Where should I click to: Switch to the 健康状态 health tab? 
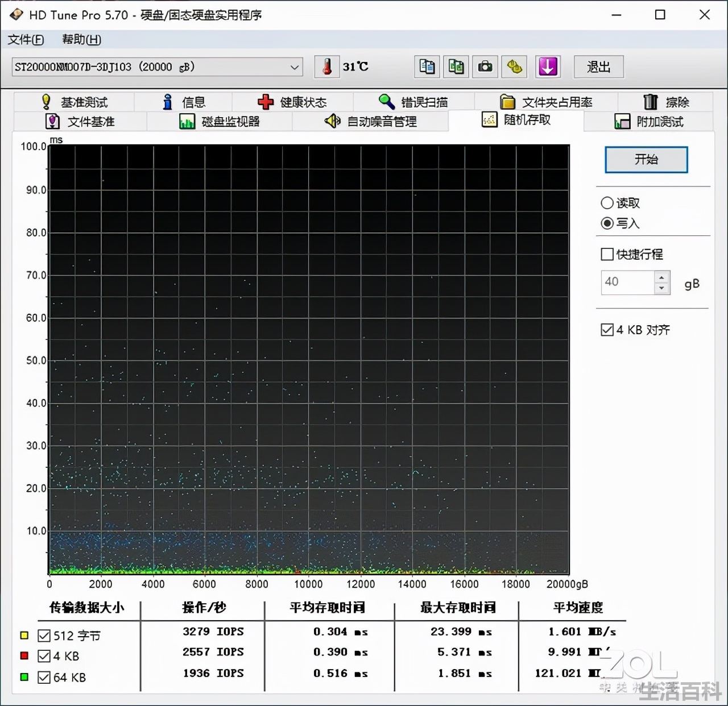pos(292,102)
